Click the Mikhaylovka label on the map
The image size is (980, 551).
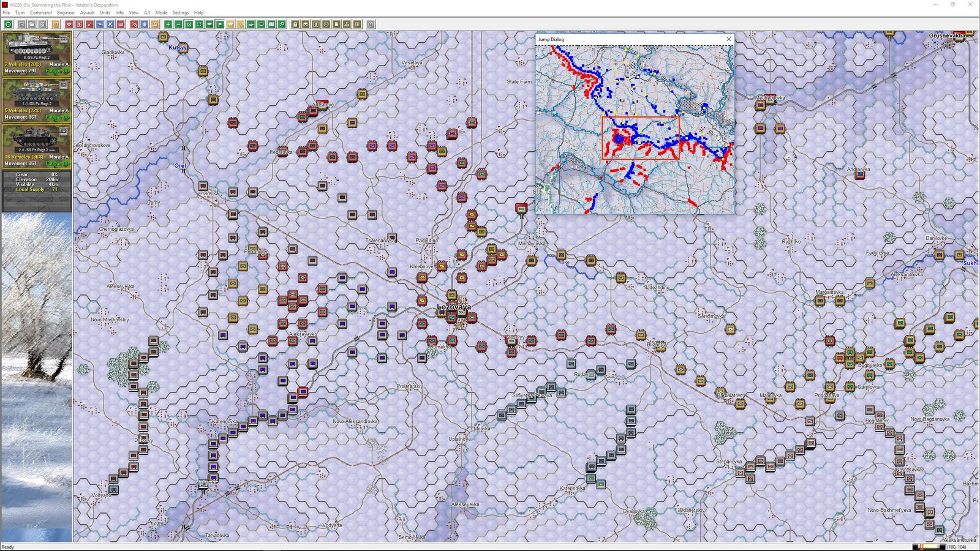[532, 244]
